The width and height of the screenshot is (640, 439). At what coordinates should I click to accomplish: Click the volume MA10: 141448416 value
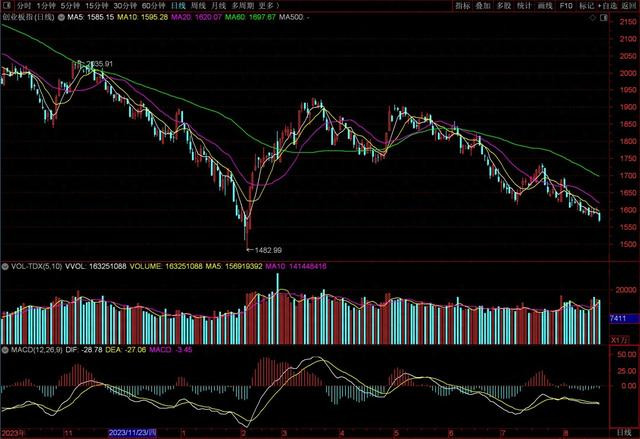click(296, 266)
